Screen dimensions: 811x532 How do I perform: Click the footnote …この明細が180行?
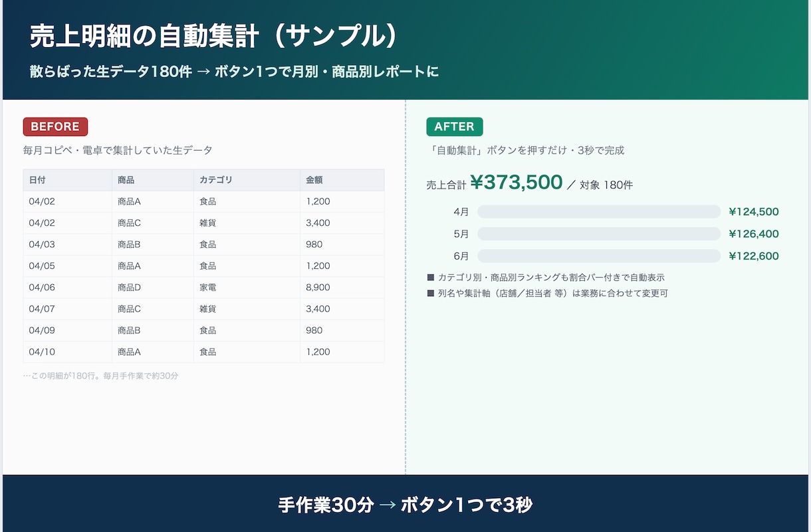[x=101, y=376]
